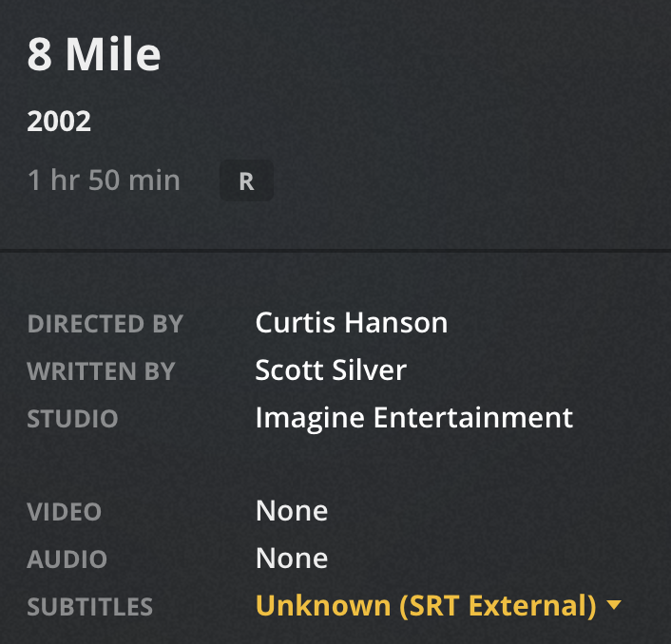The height and width of the screenshot is (644, 671).
Task: Click the 1 hr 50 min duration
Action: (x=104, y=180)
